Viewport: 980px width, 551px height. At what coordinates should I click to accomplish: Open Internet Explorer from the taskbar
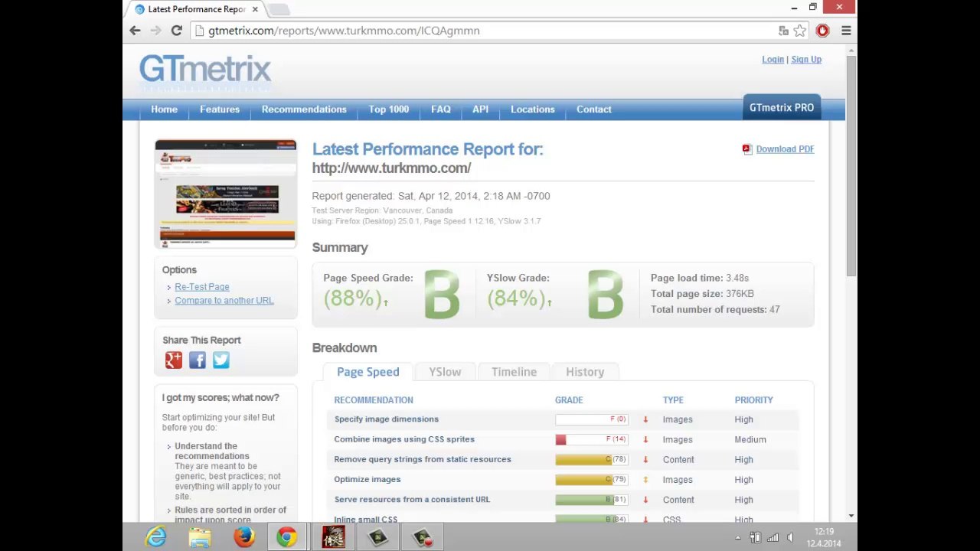click(x=156, y=537)
